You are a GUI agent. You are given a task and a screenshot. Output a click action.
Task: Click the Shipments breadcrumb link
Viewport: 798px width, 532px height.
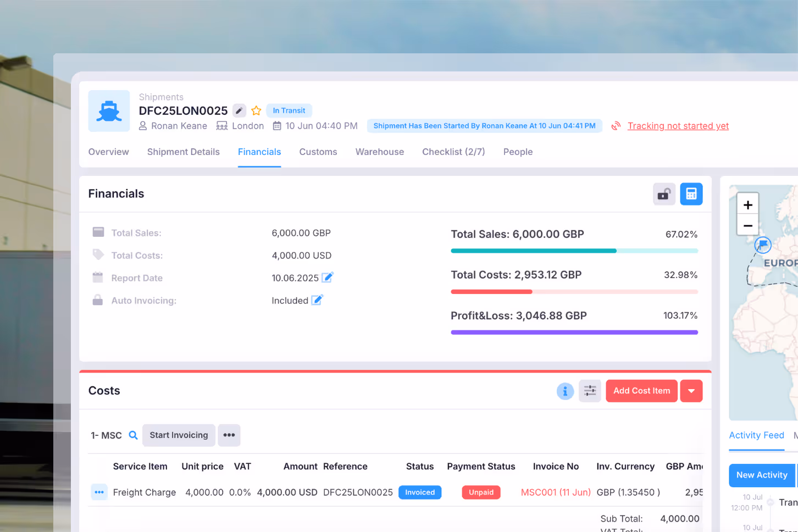coord(161,97)
